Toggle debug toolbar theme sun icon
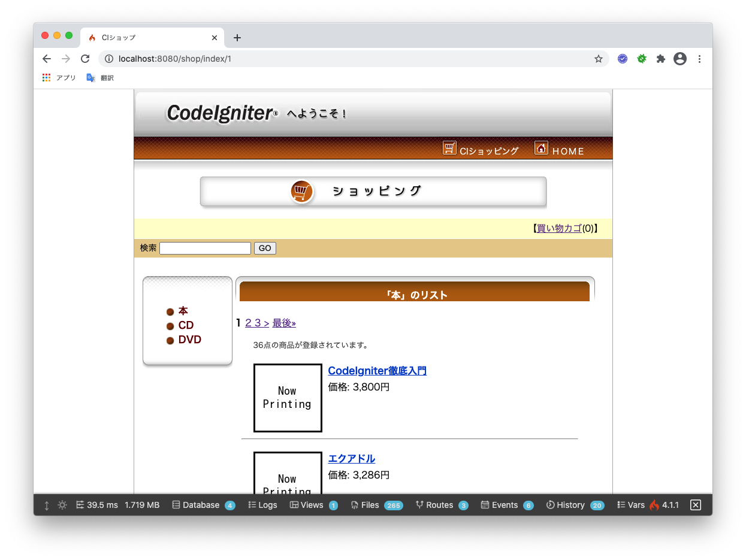Image resolution: width=746 pixels, height=560 pixels. pyautogui.click(x=62, y=505)
